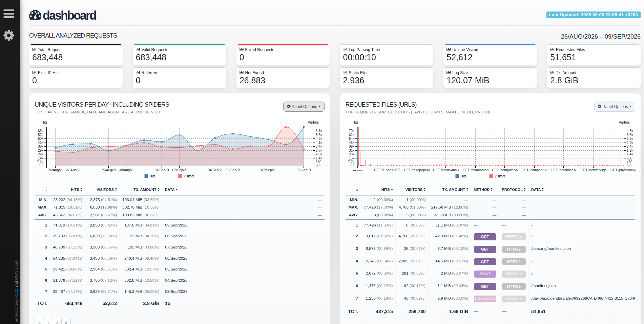This screenshot has height=324, width=644.
Task: Click the HTTP/2 badge for /manifest.json row
Action: coord(514,286)
